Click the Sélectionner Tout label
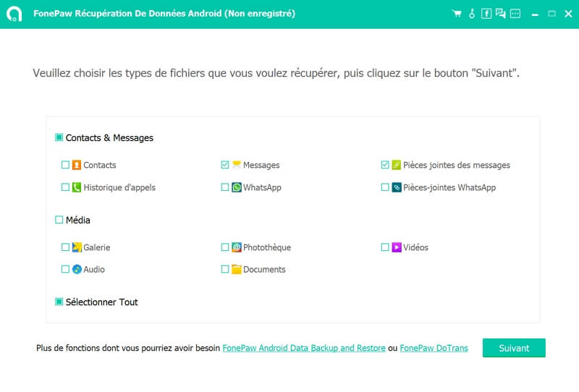 (101, 302)
